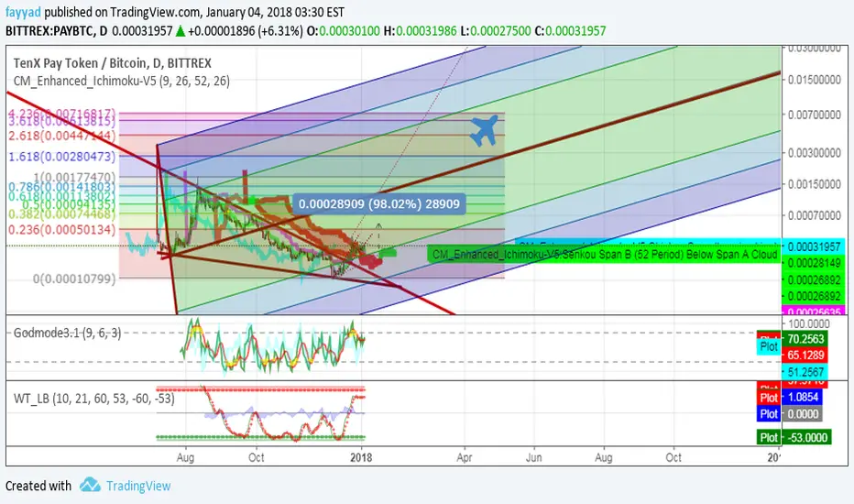Open the TradingView link at bottom

138,486
